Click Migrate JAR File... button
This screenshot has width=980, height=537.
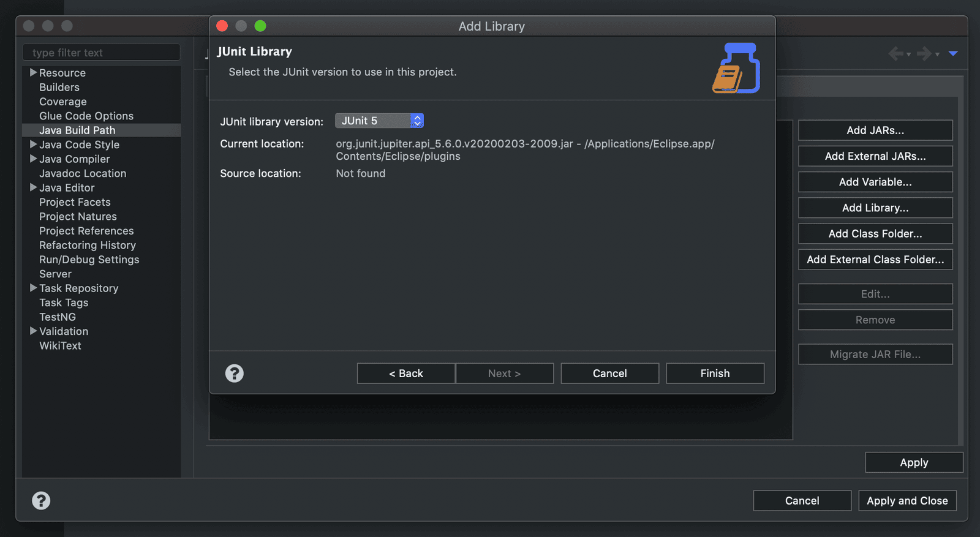(875, 355)
